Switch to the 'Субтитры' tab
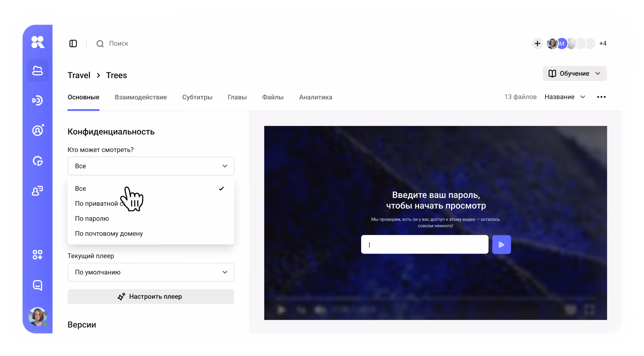The width and height of the screenshot is (644, 356). pos(197,97)
